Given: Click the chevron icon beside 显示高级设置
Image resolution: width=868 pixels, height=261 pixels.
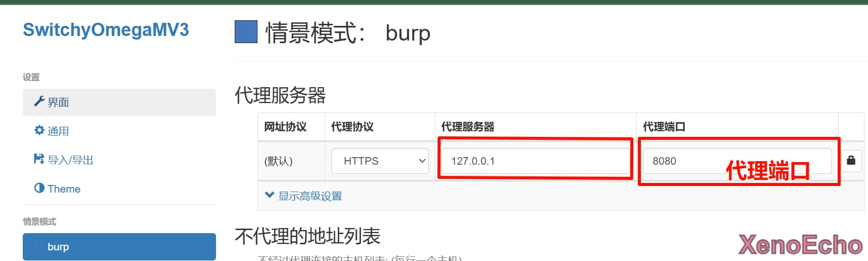Looking at the screenshot, I should pos(270,195).
